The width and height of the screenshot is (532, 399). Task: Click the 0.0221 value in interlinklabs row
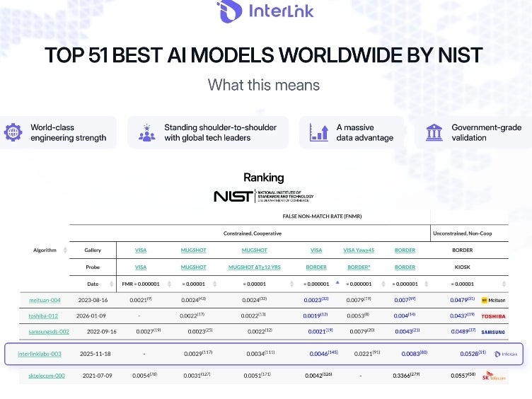(x=367, y=354)
